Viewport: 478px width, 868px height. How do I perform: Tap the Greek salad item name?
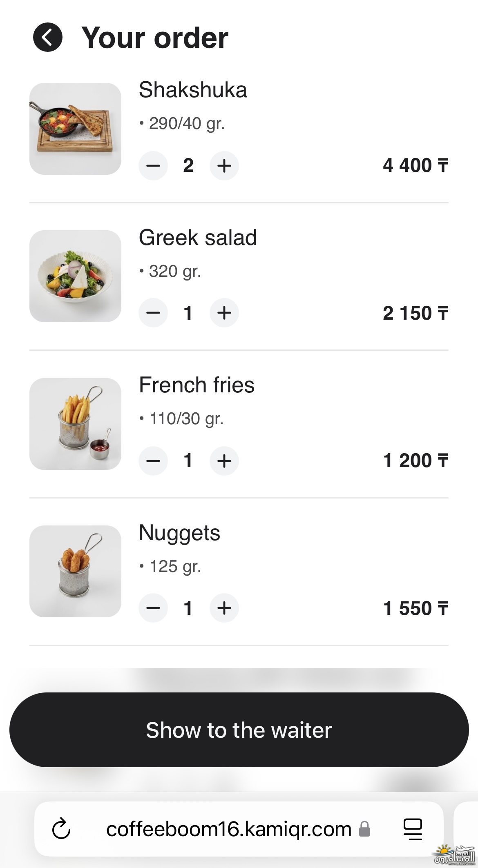click(198, 238)
